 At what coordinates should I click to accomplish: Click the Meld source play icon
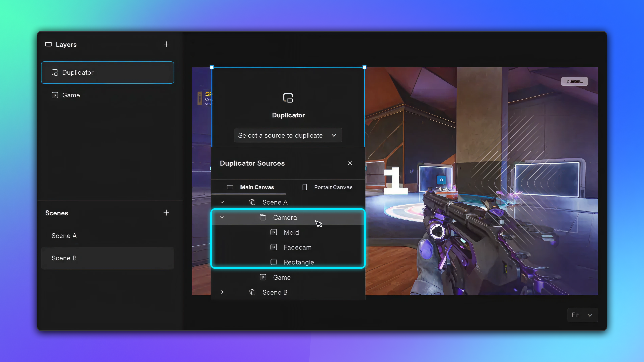tap(274, 232)
